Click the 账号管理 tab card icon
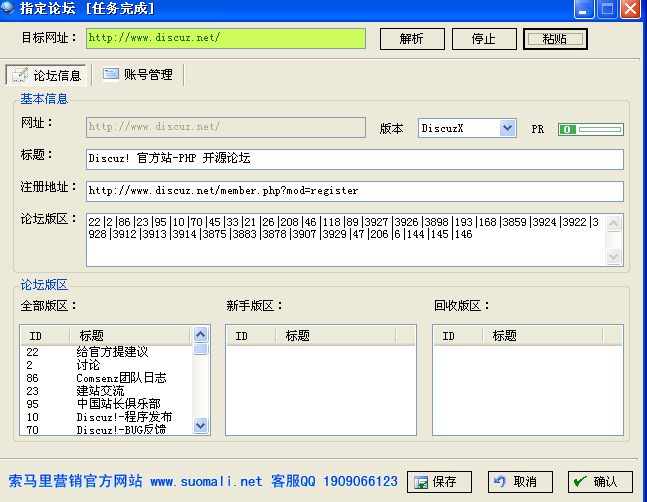 [x=111, y=74]
